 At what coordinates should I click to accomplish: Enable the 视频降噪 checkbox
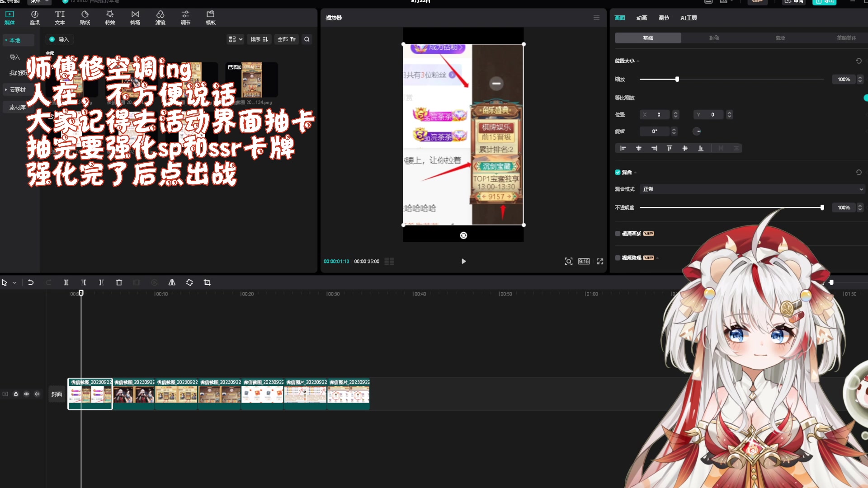(x=618, y=258)
